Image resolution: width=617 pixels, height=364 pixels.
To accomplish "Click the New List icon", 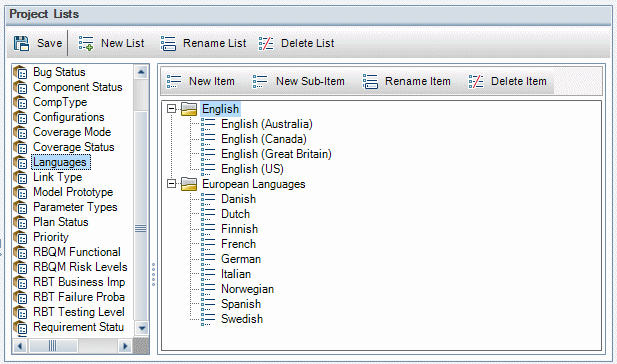I will pyautogui.click(x=86, y=43).
